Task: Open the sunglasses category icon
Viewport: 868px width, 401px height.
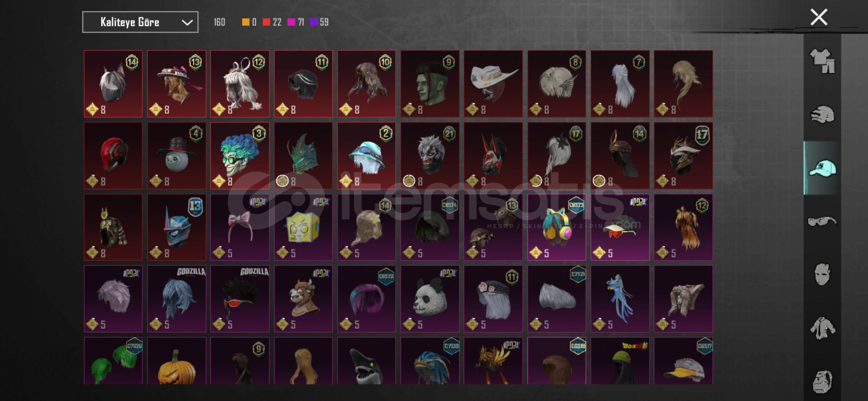Action: coord(822,221)
